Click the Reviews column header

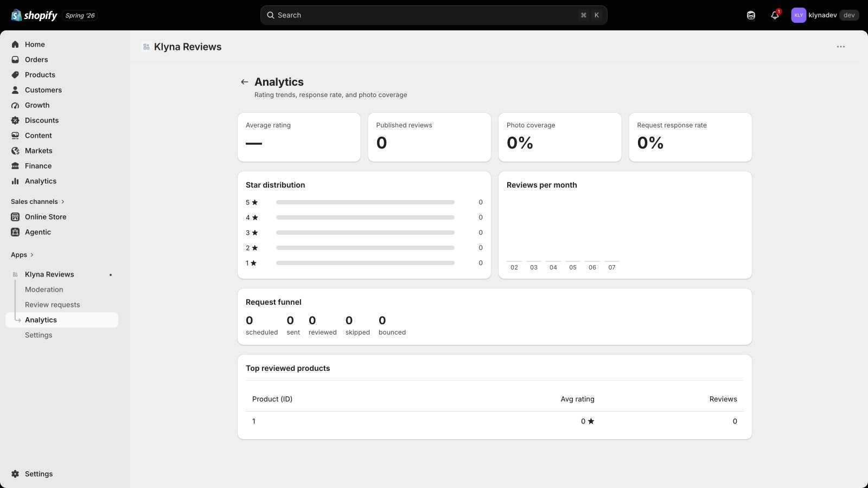[x=723, y=399]
